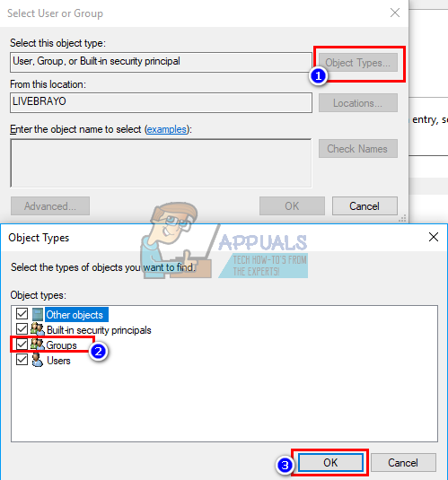Viewport: 448px width, 480px height.
Task: Focus the object name text box
Action: 161,163
